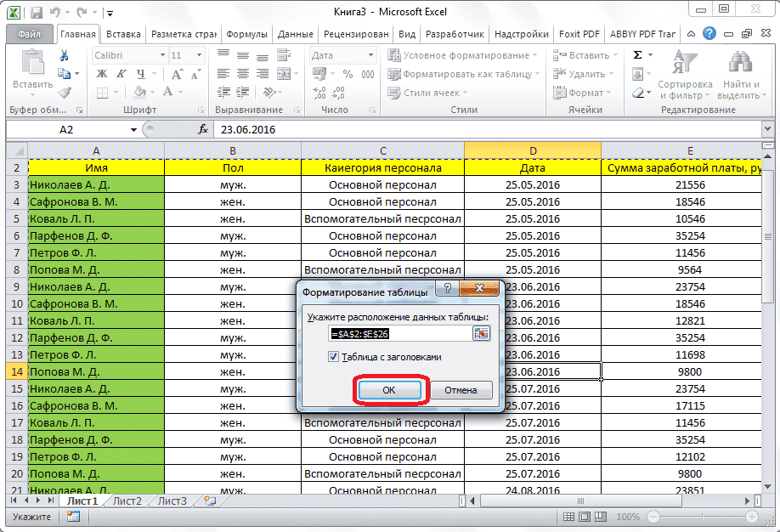The width and height of the screenshot is (780, 532).
Task: Select the scissors Cut icon
Action: (x=64, y=55)
